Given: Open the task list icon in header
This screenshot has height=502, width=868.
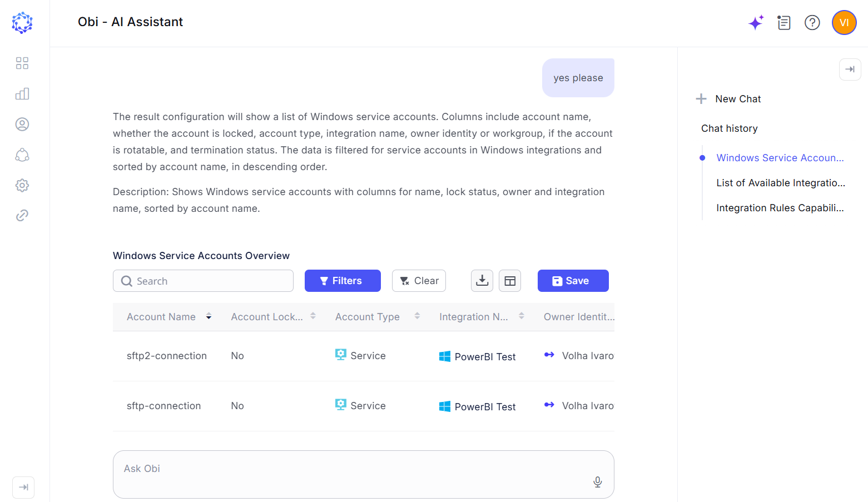Looking at the screenshot, I should 784,23.
